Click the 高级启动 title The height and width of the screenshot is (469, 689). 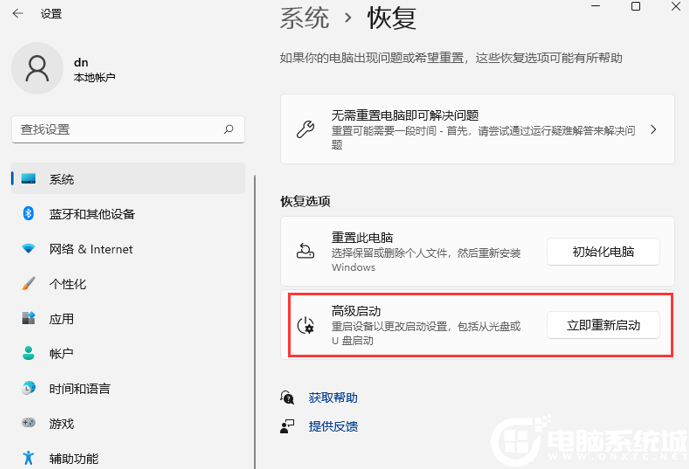356,311
